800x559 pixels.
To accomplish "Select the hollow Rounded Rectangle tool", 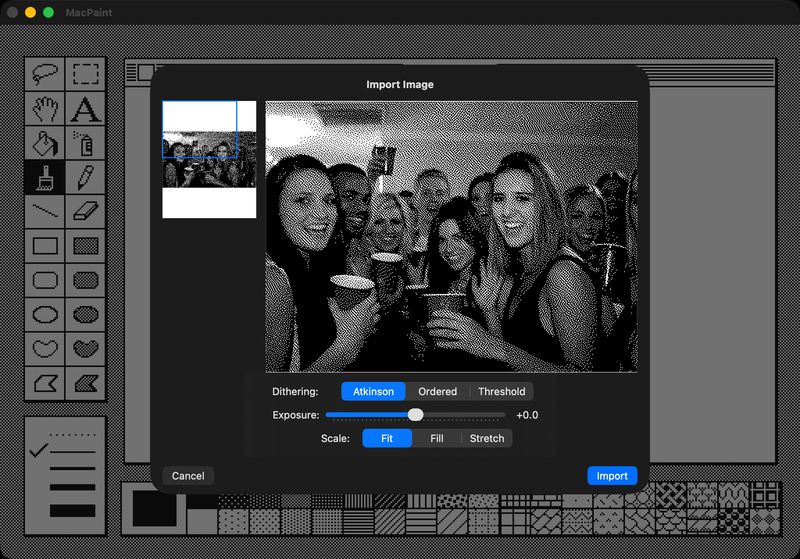I will pos(45,280).
